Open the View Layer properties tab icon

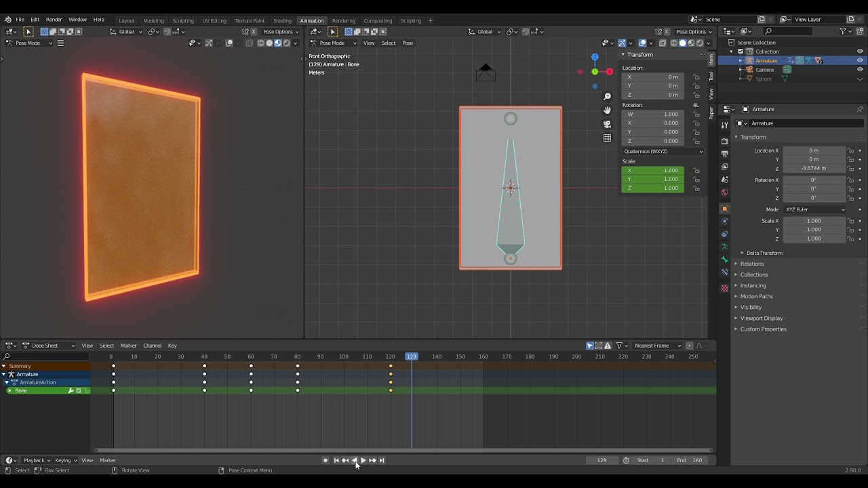pyautogui.click(x=724, y=167)
